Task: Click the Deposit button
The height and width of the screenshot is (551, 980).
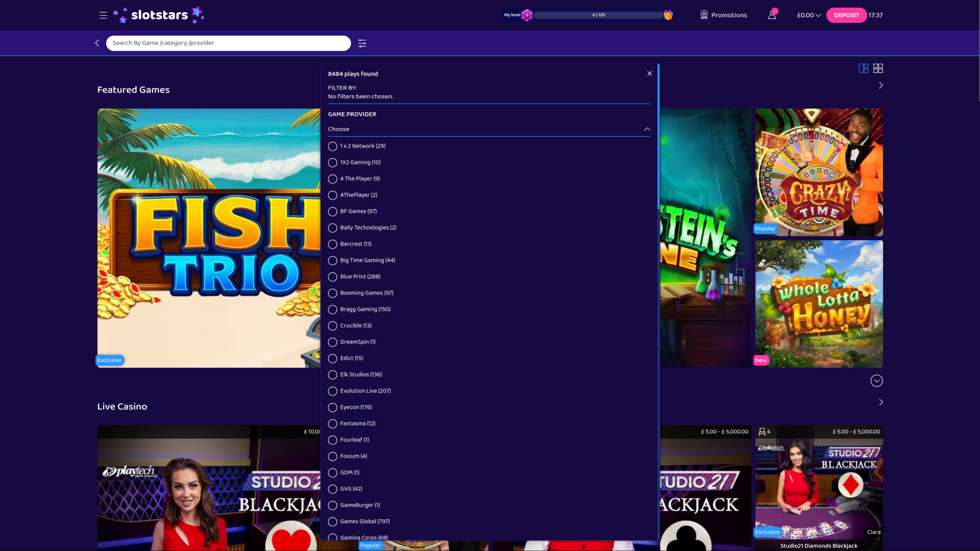Action: (846, 15)
